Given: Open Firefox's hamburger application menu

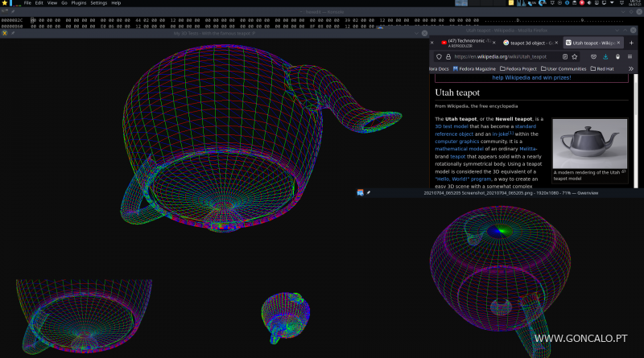Looking at the screenshot, I should click(631, 56).
